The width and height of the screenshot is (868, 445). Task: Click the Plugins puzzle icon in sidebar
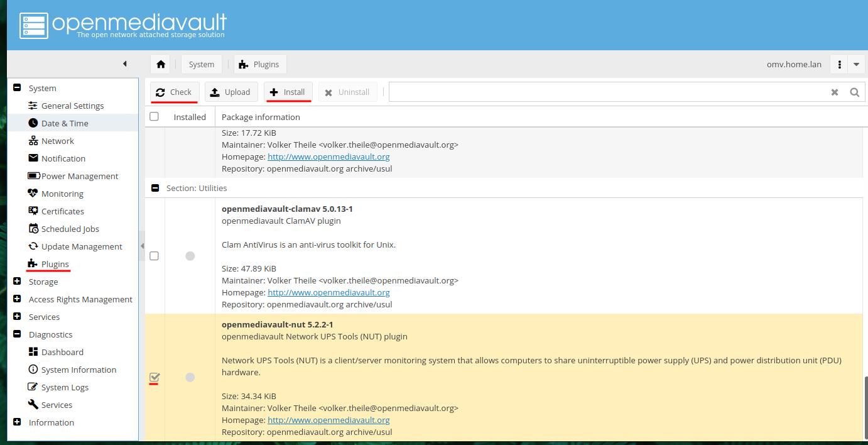click(x=33, y=264)
